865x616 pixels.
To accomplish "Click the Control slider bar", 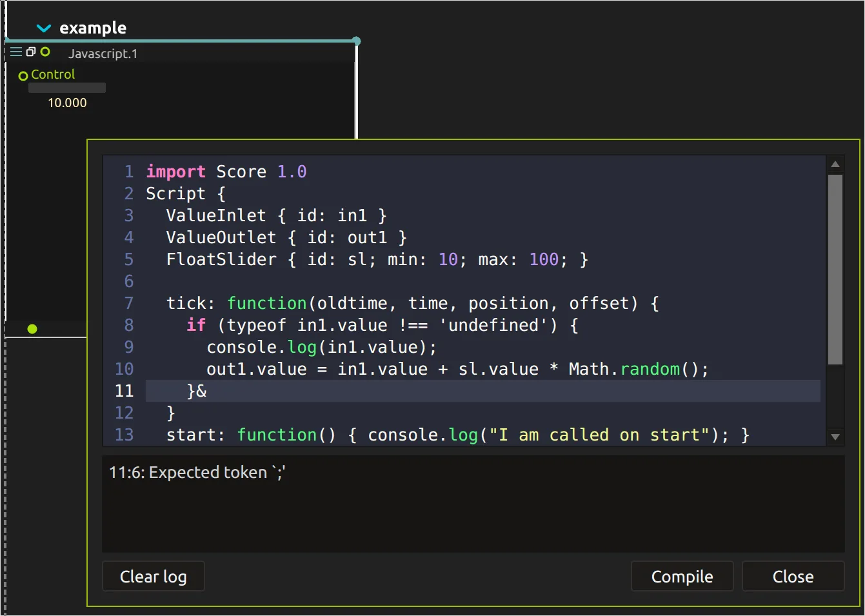I will tap(67, 88).
